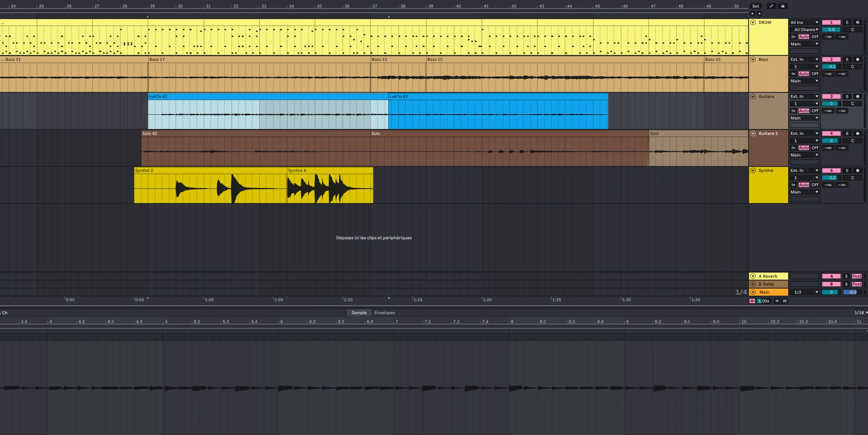The width and height of the screenshot is (868, 435).
Task: Select the Bass 17 clip header
Action: pos(260,59)
